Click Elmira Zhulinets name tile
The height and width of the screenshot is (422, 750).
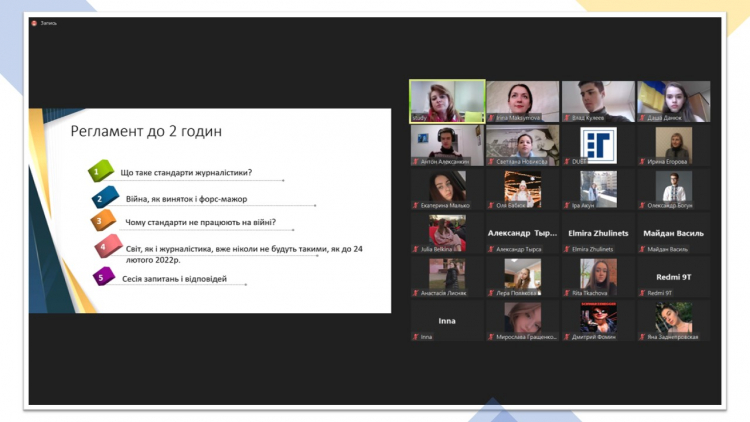point(597,233)
